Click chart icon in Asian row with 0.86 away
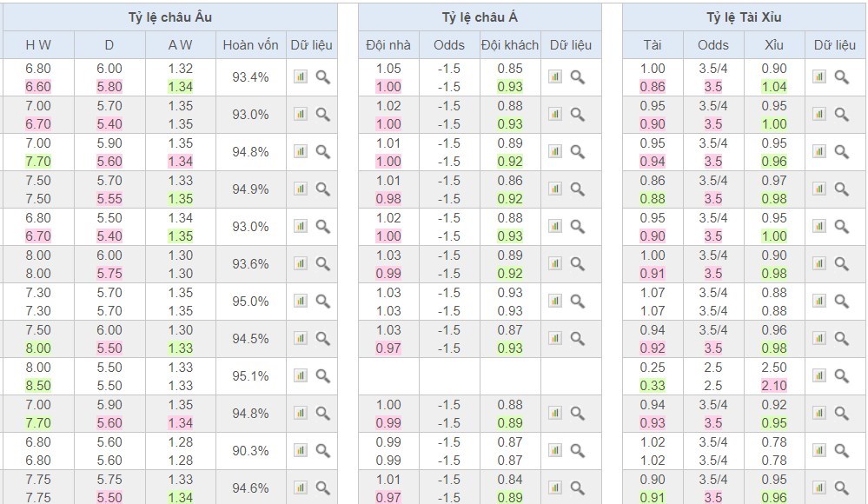 tap(555, 189)
